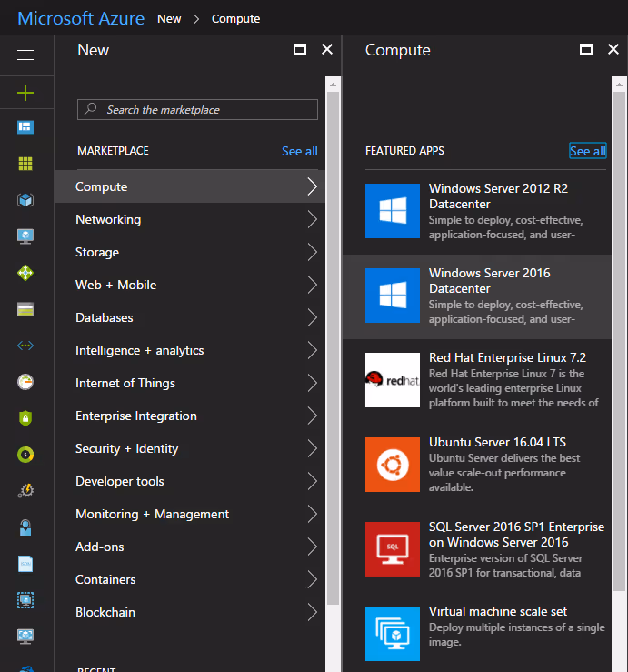
Task: Open SQL Server 2016 SP1 Enterprise title
Action: point(516,535)
